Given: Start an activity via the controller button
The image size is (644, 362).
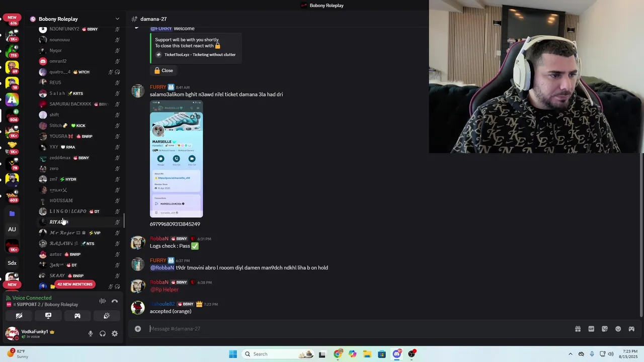Looking at the screenshot, I should tap(77, 316).
